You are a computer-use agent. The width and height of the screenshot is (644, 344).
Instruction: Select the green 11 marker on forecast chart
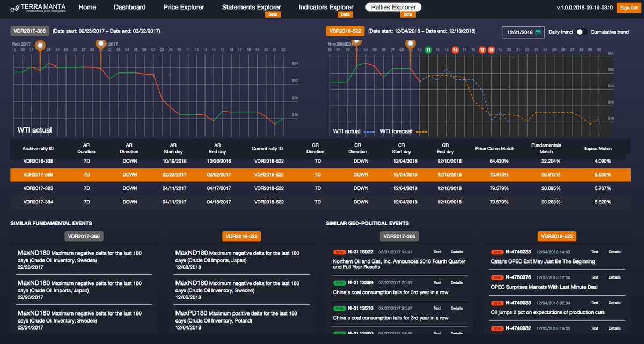pos(428,49)
